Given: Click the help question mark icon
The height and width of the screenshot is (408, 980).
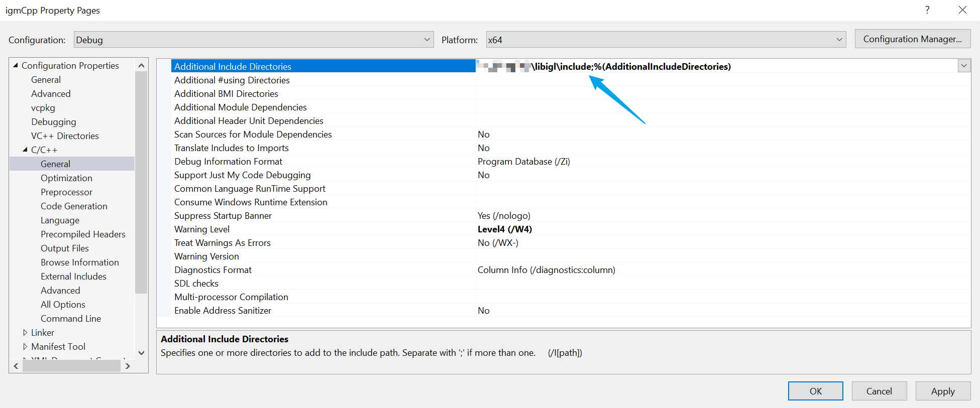Looking at the screenshot, I should pyautogui.click(x=927, y=10).
